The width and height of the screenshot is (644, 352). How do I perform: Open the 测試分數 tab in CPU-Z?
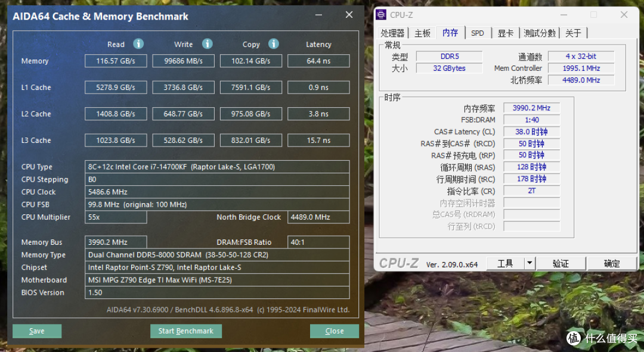[539, 33]
